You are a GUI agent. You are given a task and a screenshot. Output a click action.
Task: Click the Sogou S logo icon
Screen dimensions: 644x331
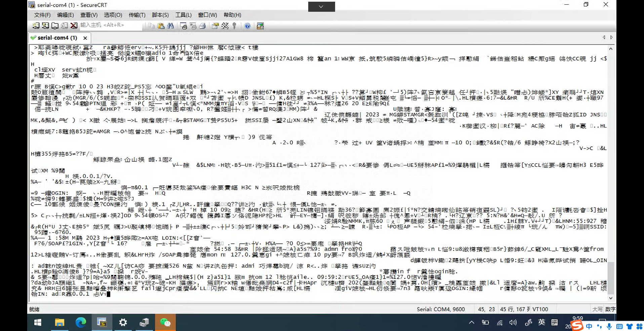click(x=577, y=326)
